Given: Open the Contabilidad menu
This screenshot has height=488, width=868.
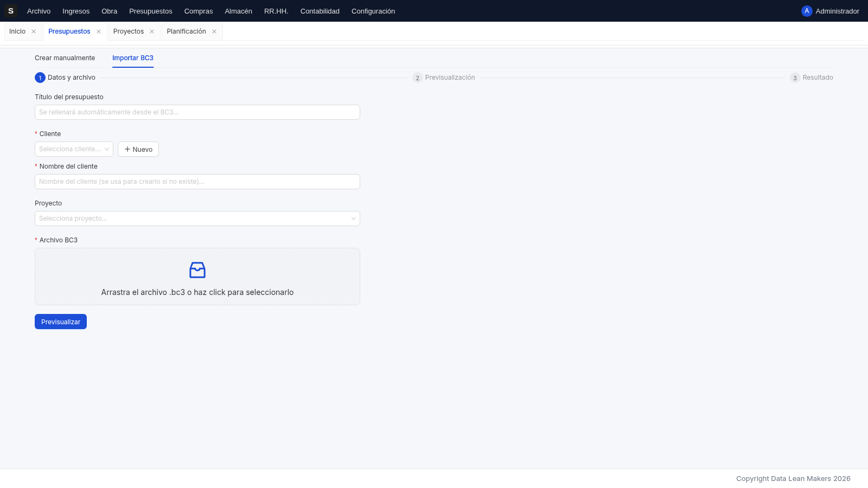Looking at the screenshot, I should pos(320,11).
